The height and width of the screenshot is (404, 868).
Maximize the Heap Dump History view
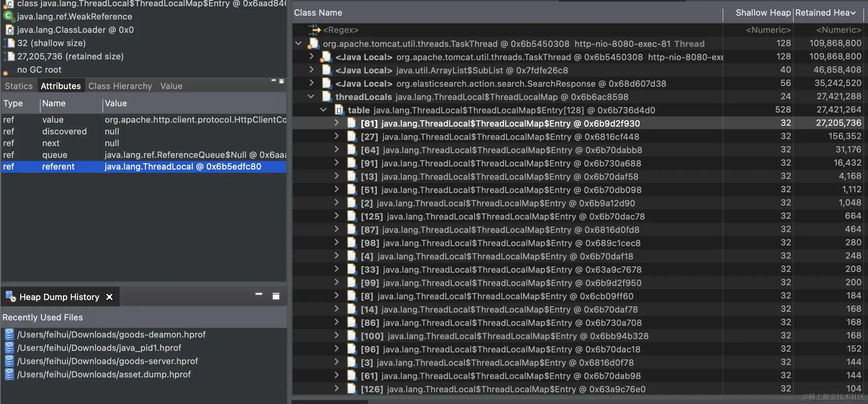click(x=276, y=296)
